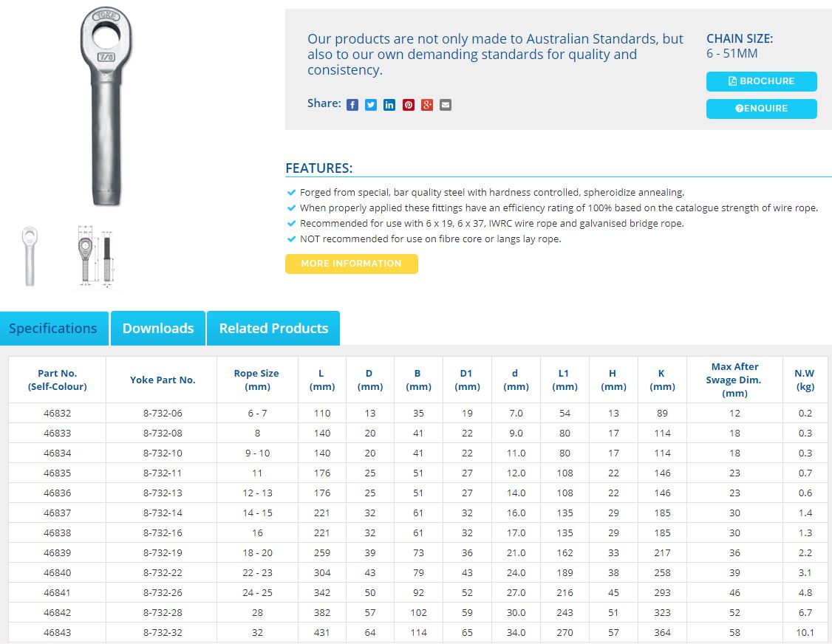Click part number 46839
Image resolution: width=832 pixels, height=644 pixels.
click(x=58, y=552)
